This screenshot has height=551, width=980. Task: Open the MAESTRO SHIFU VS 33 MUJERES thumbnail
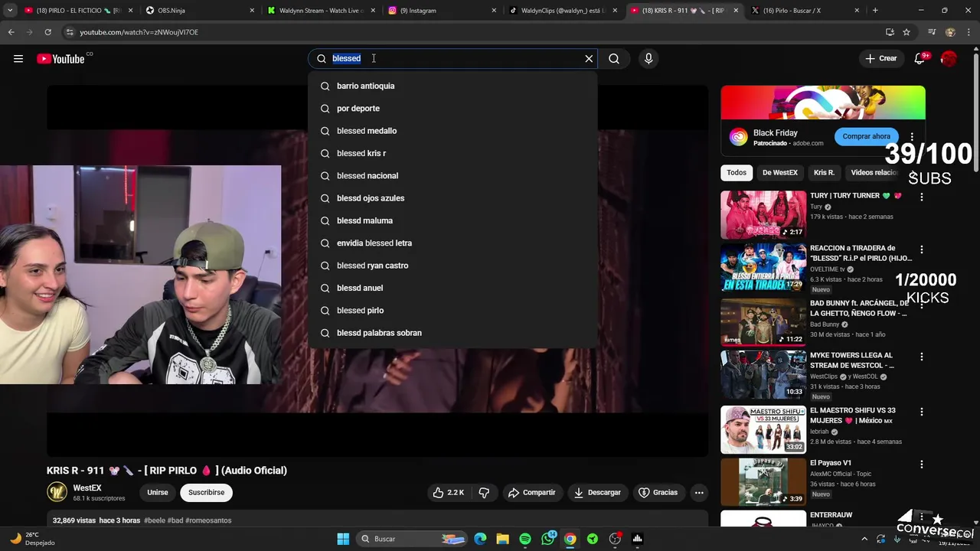(x=763, y=430)
